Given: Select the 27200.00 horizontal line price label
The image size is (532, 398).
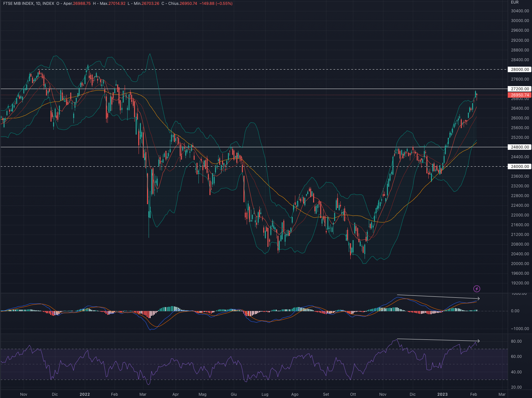Looking at the screenshot, I should tap(520, 89).
